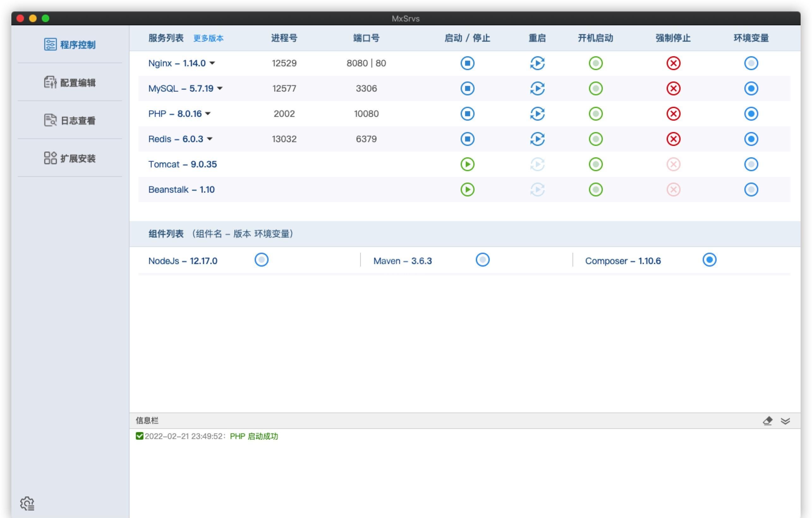The image size is (812, 518).
Task: Force stop Redis with the red X
Action: (x=673, y=139)
